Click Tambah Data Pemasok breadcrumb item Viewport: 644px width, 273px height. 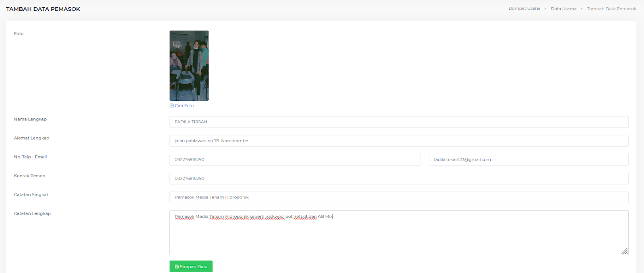[x=611, y=8]
